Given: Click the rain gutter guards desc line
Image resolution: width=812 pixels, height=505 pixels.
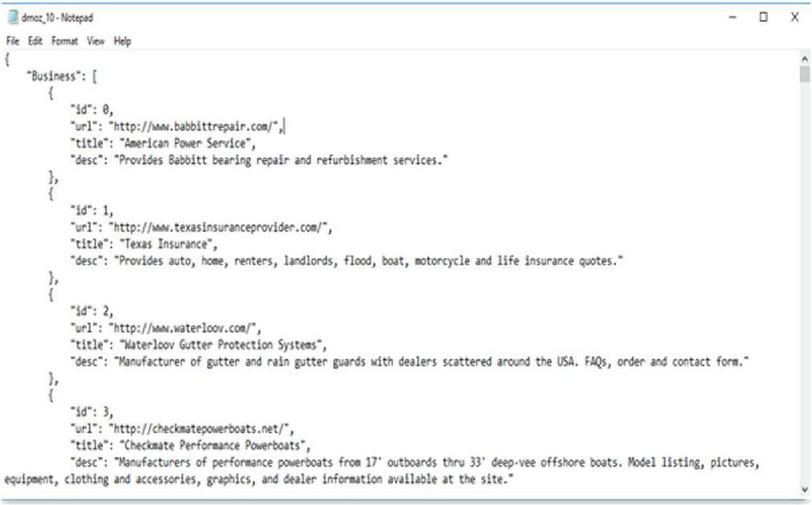Looking at the screenshot, I should [410, 361].
